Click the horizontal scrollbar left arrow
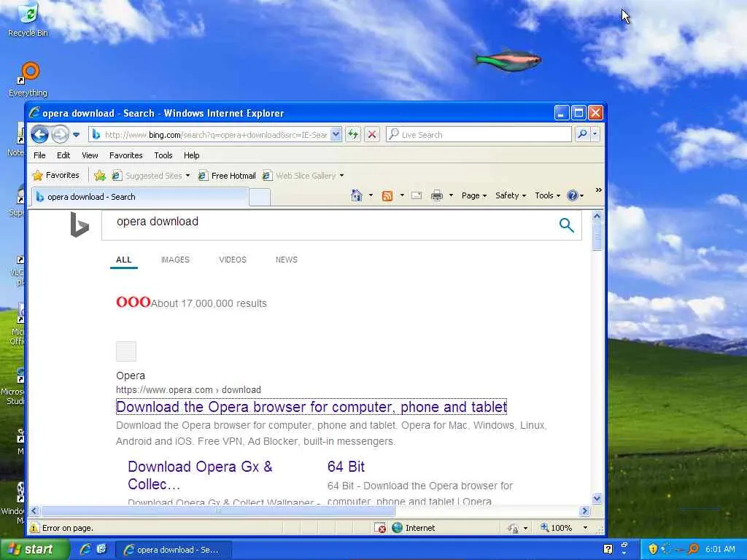 click(x=34, y=511)
